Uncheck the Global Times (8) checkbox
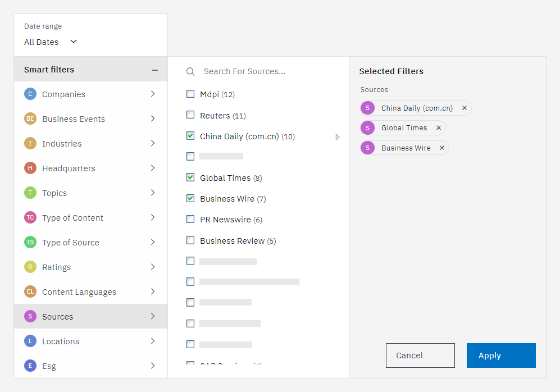Viewport: 560px width, 392px height. pyautogui.click(x=190, y=177)
